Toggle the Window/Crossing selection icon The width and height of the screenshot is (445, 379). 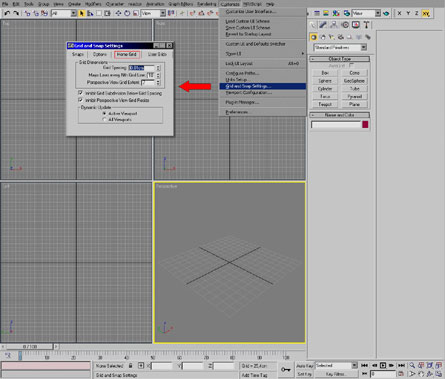coord(107,13)
